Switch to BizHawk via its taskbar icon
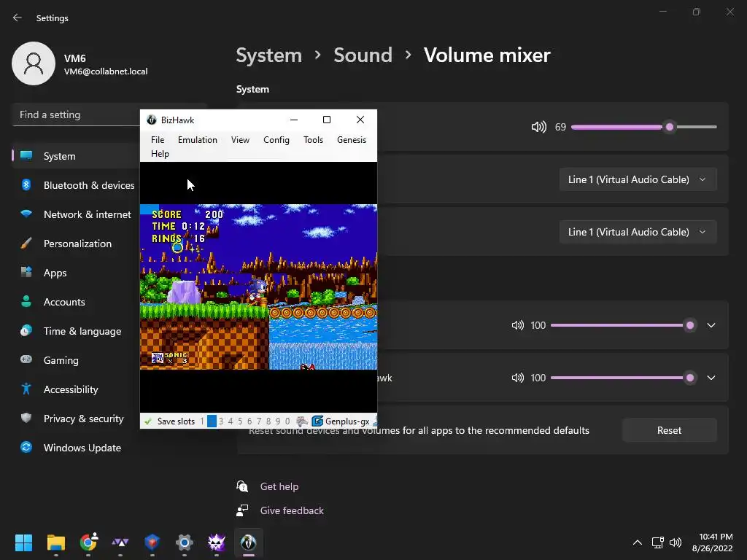Screen dimensions: 747x560 click(248, 542)
